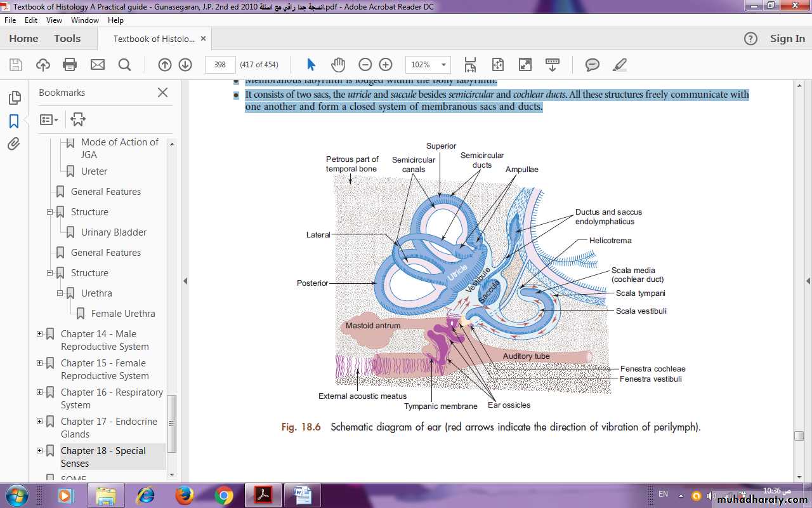Go to the previous page
The image size is (812, 508).
click(164, 64)
